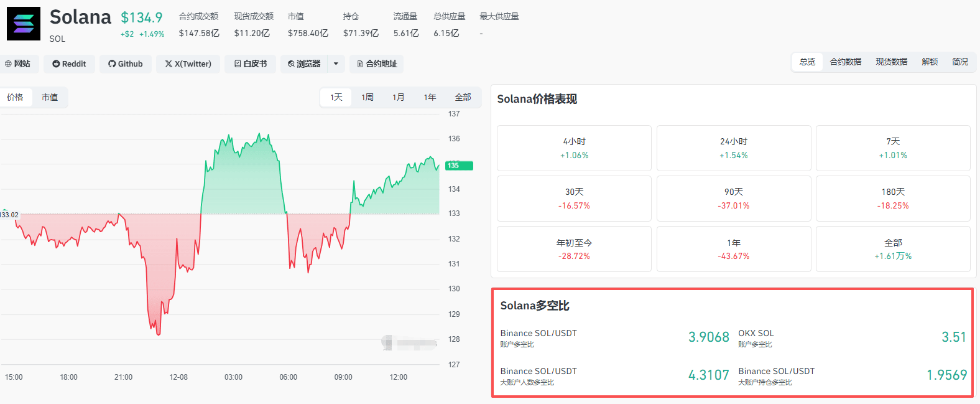Set chart range to 全部

[x=463, y=97]
